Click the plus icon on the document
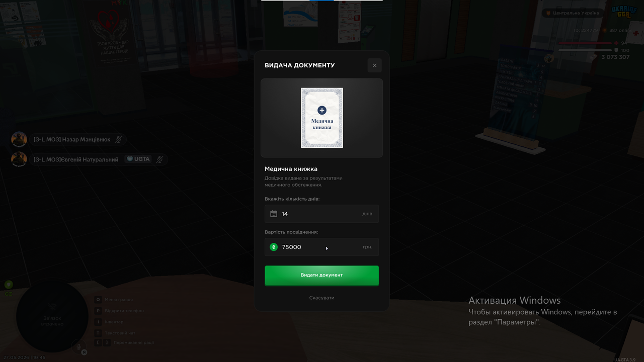Screen dimensions: 644x362 (x=322, y=110)
